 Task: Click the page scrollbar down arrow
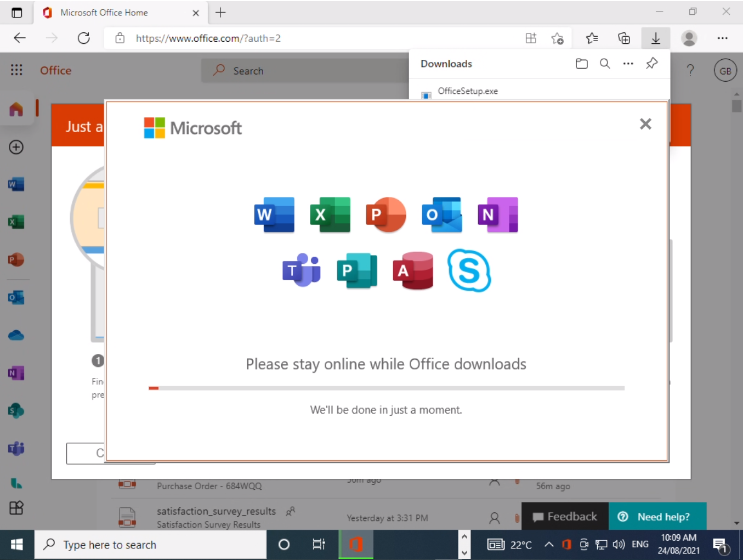point(736,523)
